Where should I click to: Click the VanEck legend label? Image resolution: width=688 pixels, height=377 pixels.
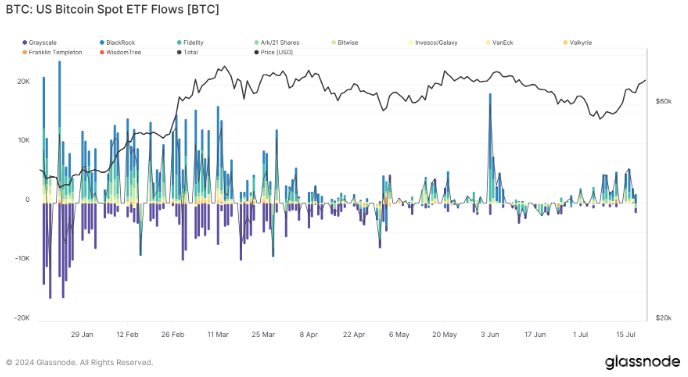click(502, 43)
